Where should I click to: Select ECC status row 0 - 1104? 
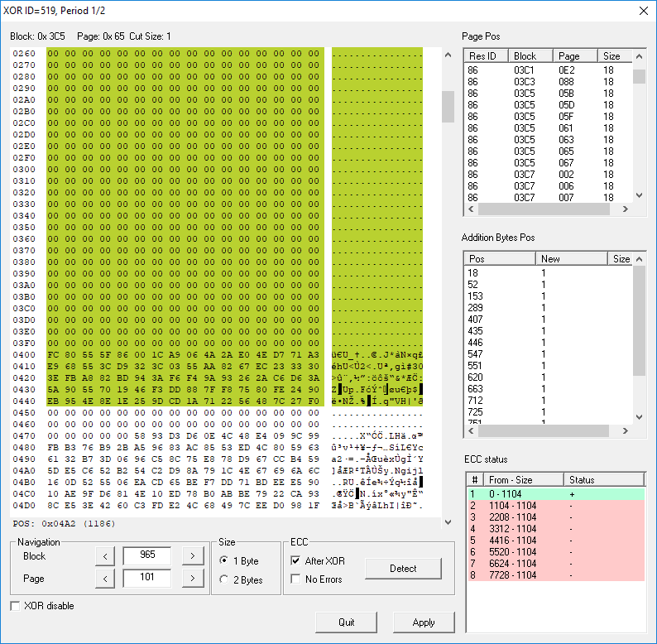coord(555,494)
